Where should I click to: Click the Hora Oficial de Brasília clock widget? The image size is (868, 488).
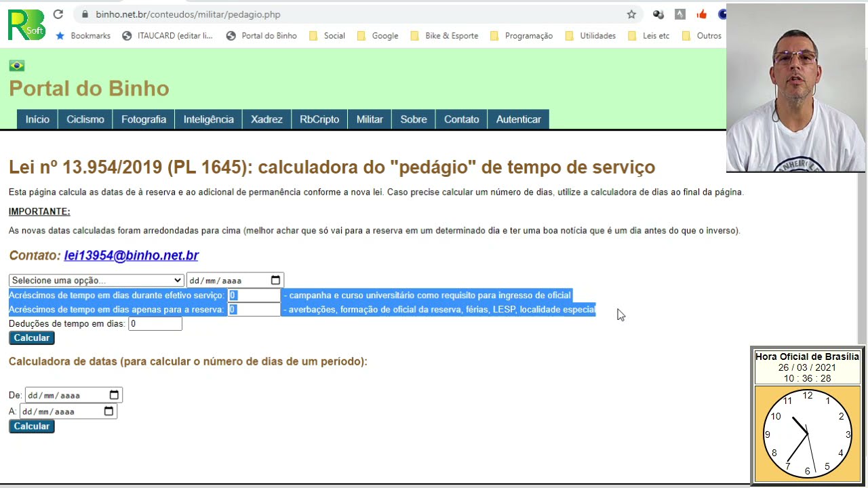pyautogui.click(x=807, y=416)
